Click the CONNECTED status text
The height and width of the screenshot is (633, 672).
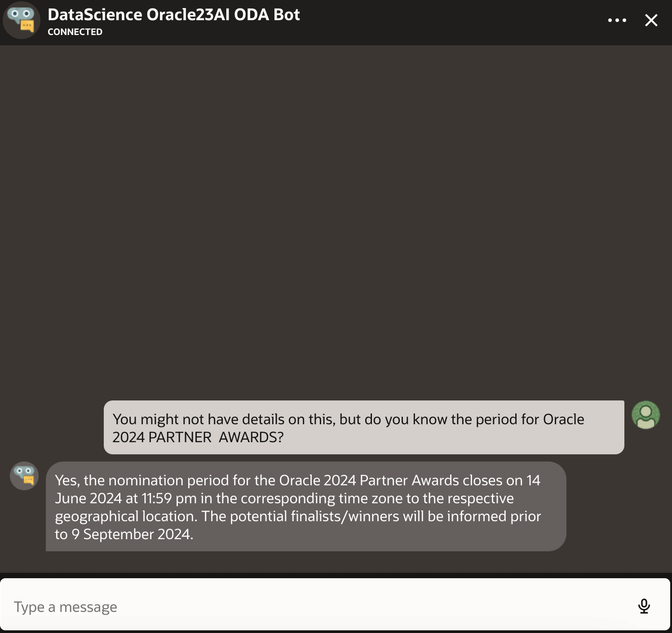click(75, 32)
